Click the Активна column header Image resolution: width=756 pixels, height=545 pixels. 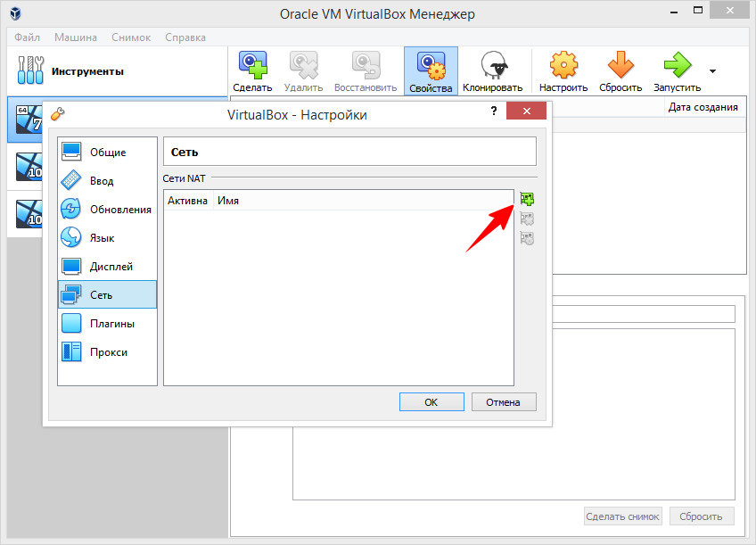click(x=187, y=201)
